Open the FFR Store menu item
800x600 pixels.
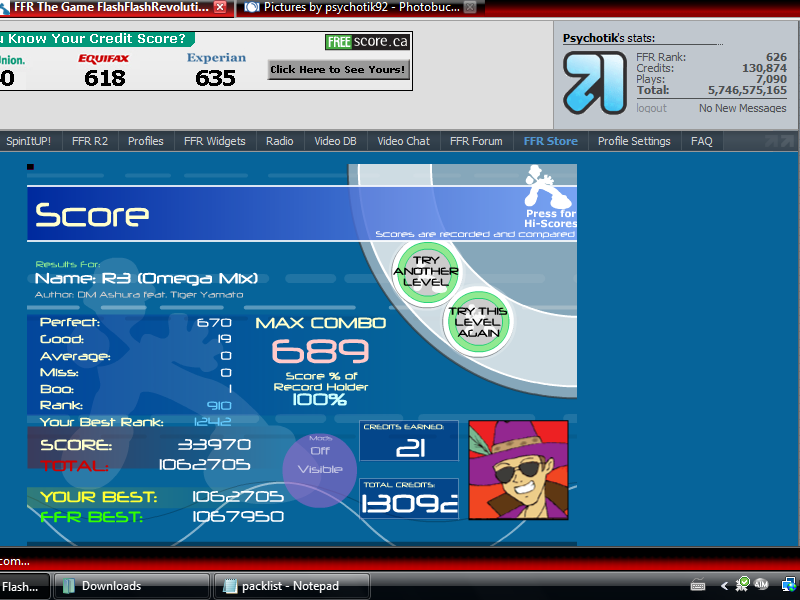[550, 141]
